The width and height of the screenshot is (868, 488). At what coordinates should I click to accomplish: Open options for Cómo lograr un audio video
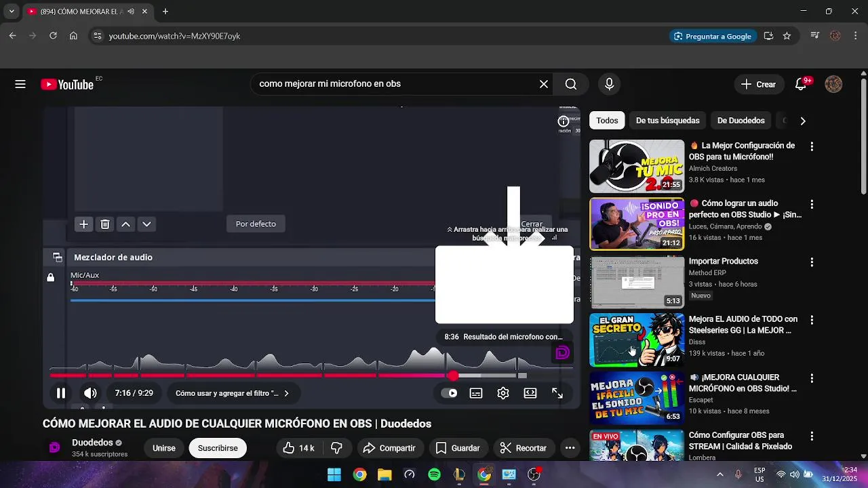pyautogui.click(x=812, y=204)
